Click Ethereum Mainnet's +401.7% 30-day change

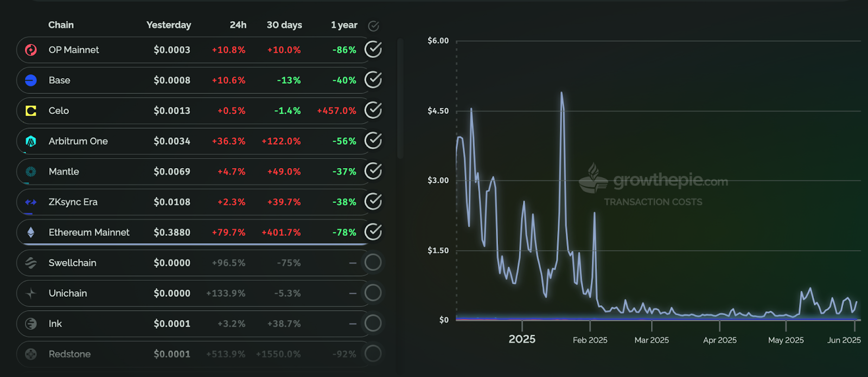click(281, 232)
